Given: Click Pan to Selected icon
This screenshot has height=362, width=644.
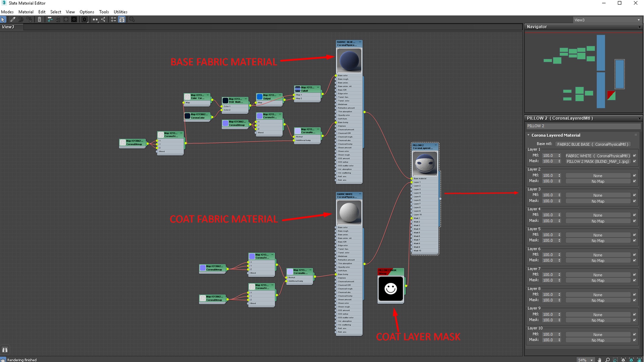Looking at the screenshot, I should pos(639,360).
